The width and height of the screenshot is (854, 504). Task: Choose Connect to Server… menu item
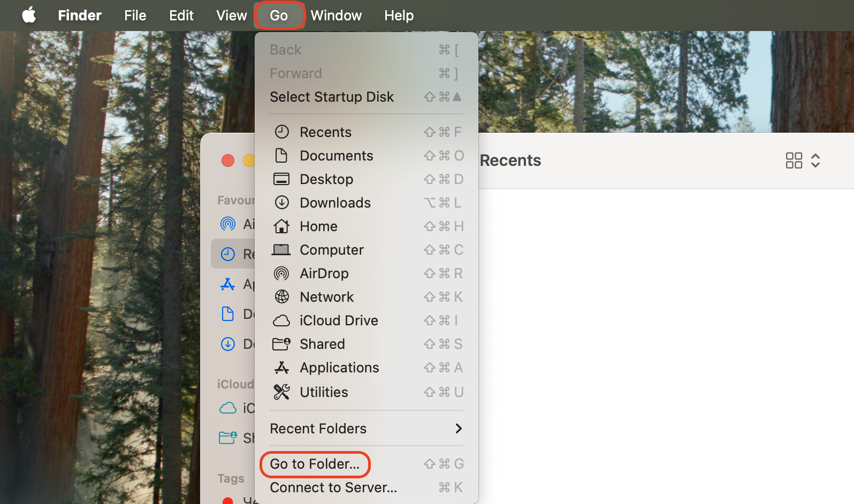(x=367, y=487)
